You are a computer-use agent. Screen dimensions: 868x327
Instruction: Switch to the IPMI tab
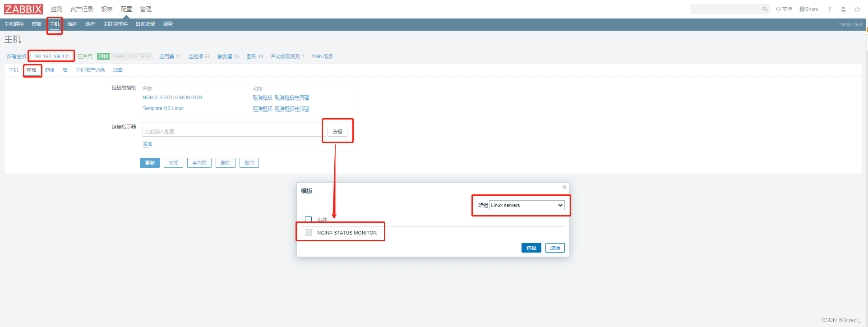(x=49, y=70)
